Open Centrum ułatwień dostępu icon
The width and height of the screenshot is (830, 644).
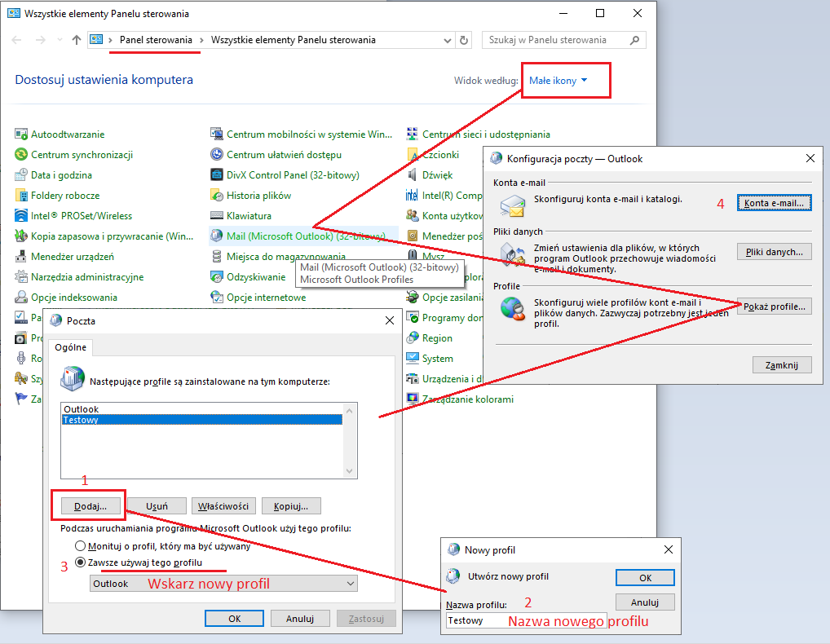click(217, 155)
